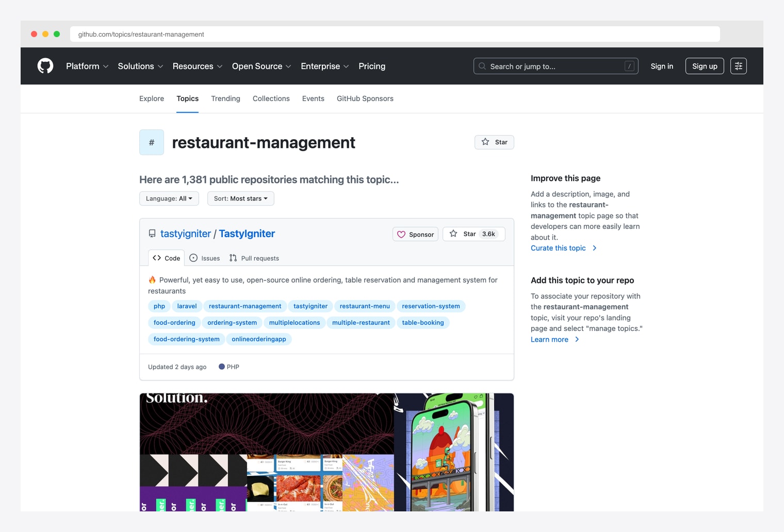Viewport: 784px width, 532px height.
Task: Expand the Open Source menu
Action: [262, 66]
